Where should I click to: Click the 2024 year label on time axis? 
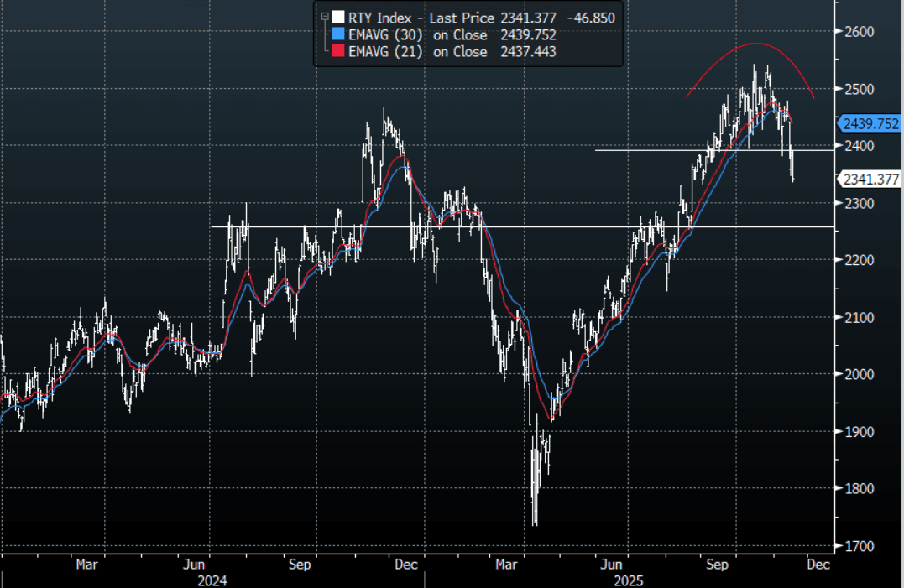212,580
